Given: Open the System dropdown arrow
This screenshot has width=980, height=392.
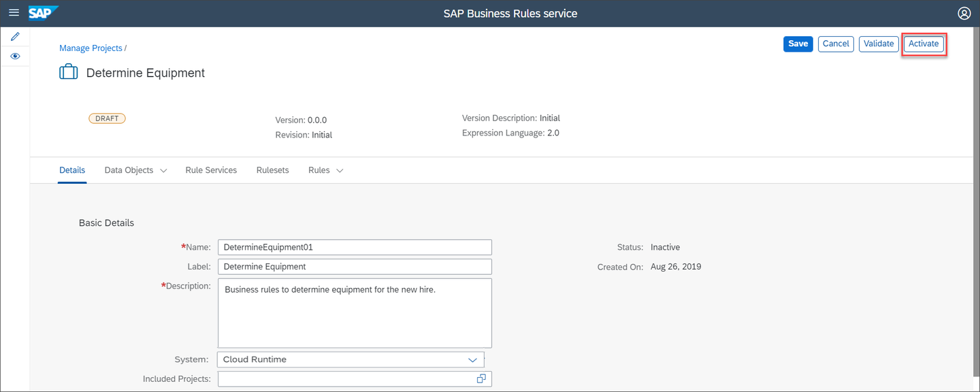Looking at the screenshot, I should click(x=473, y=359).
